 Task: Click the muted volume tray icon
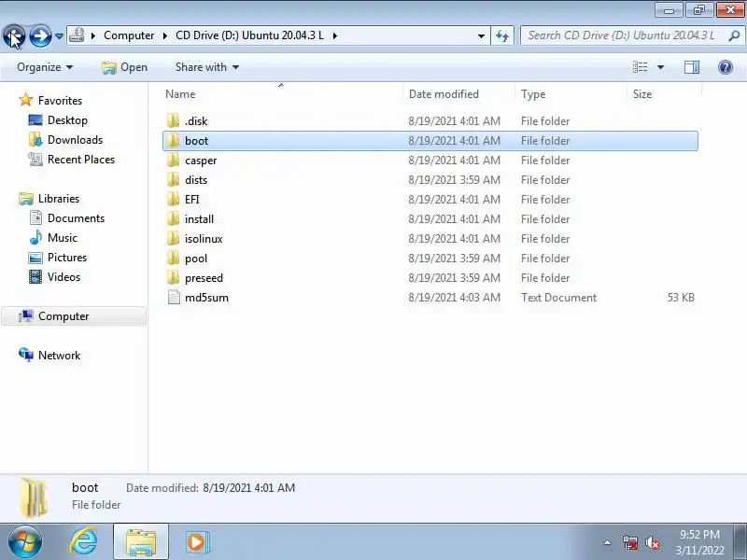pos(652,542)
